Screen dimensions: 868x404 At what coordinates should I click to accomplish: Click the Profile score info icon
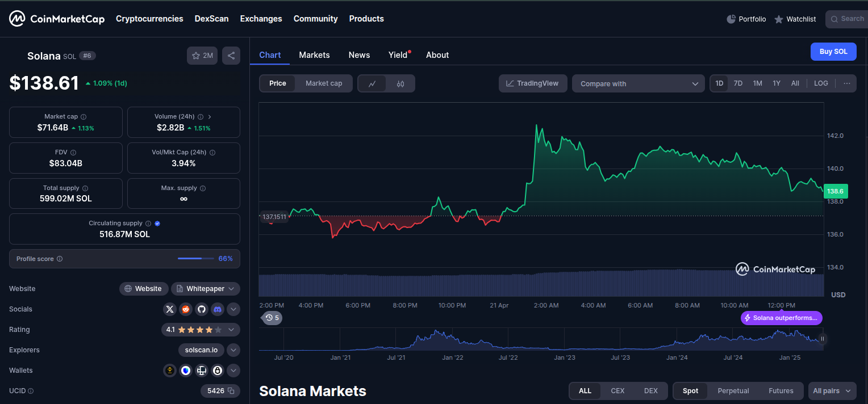click(60, 259)
